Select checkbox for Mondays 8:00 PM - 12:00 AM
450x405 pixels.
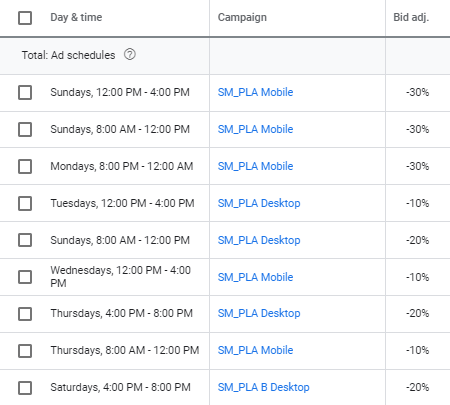[25, 166]
